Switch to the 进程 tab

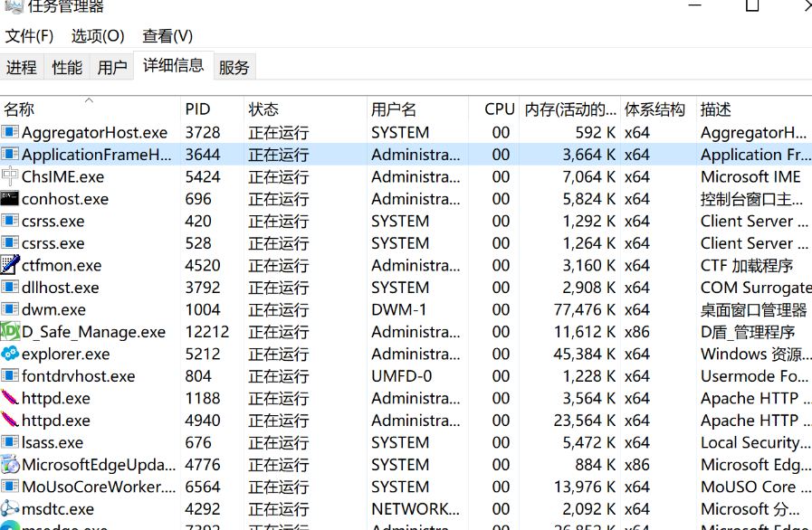pos(22,67)
